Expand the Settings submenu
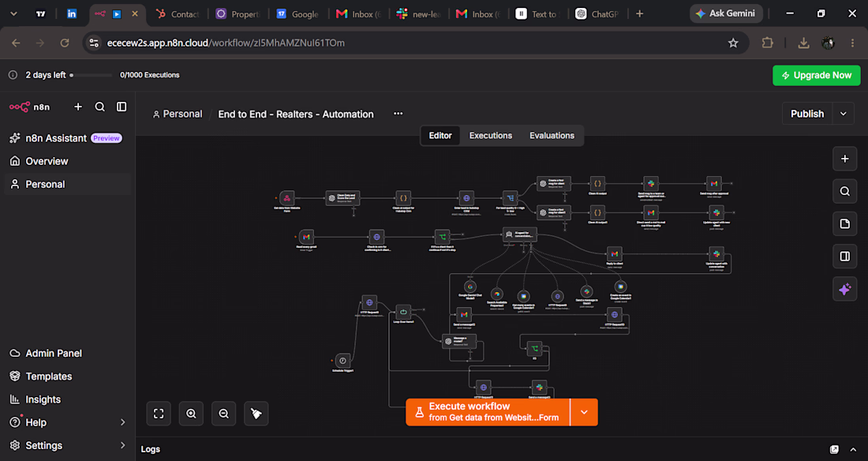868x461 pixels. coord(123,445)
